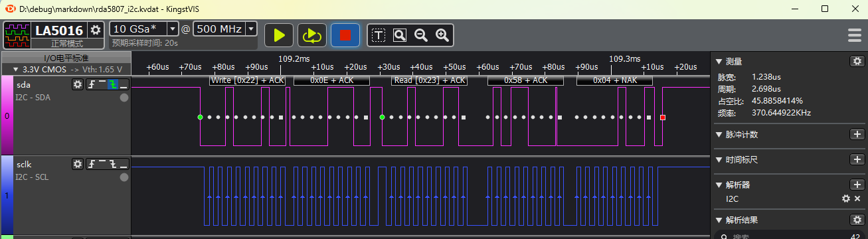Viewport: 868px width, 239px height.
Task: Set sclk trigger to falling edge
Action: click(113, 164)
